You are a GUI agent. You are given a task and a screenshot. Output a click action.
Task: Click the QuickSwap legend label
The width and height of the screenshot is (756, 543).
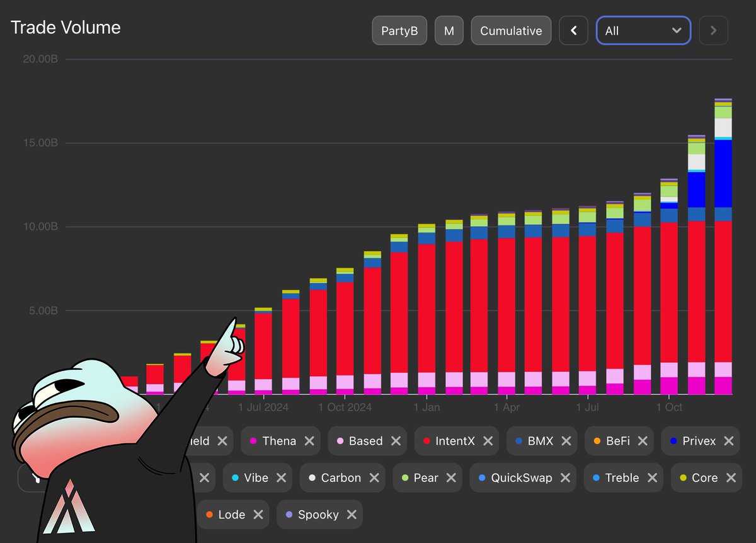click(x=522, y=478)
